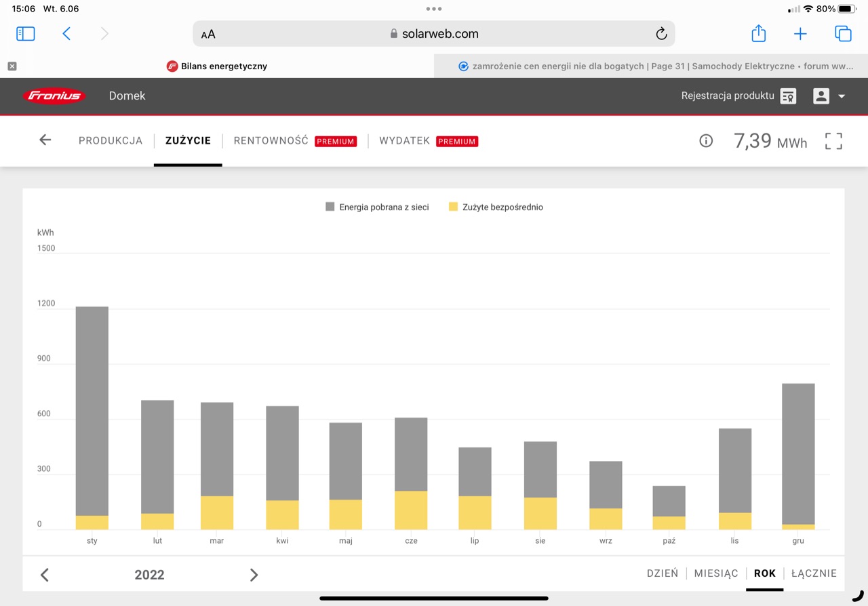The width and height of the screenshot is (868, 606).
Task: Select the ZUŻYCIE tab
Action: click(188, 141)
